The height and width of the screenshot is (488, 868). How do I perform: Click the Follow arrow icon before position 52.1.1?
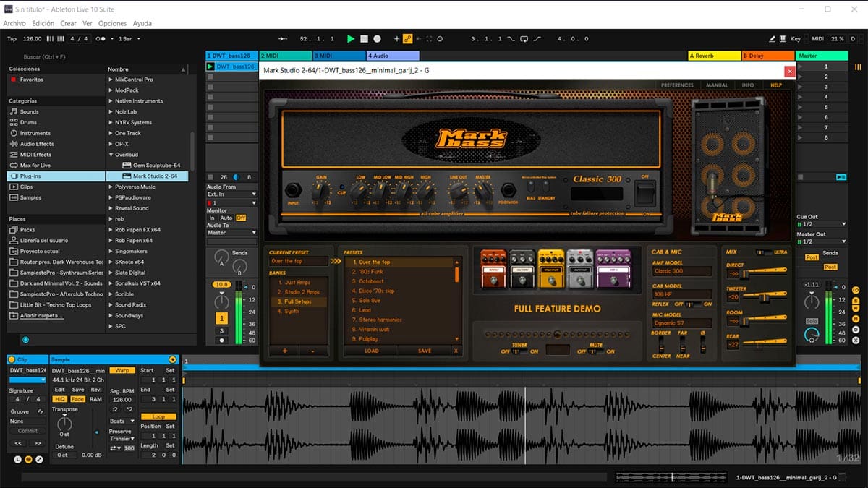(x=284, y=38)
